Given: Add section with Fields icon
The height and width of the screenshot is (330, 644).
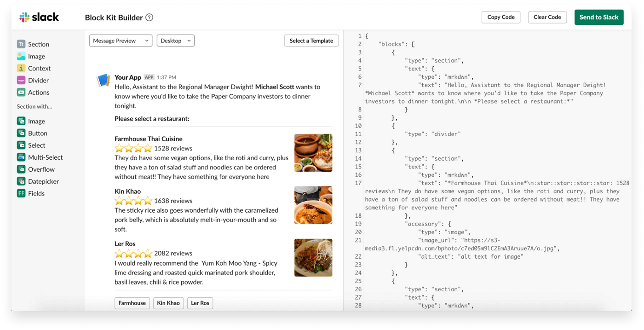Looking at the screenshot, I should [x=21, y=193].
